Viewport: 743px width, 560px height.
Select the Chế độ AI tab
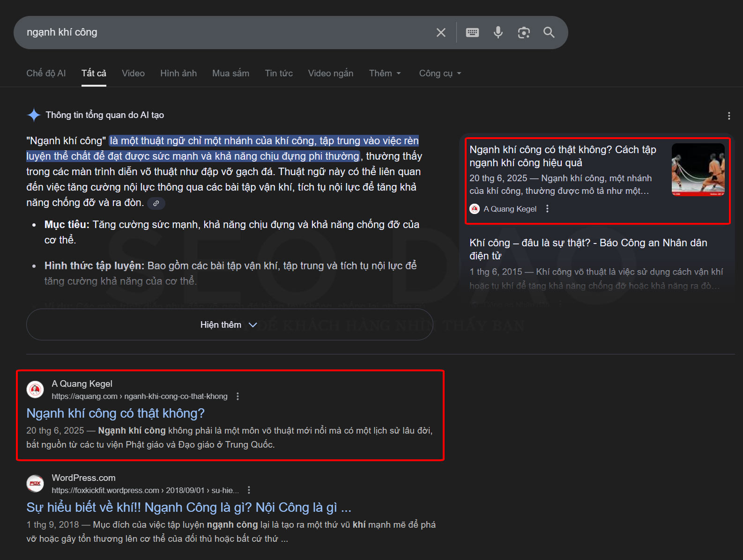(46, 74)
